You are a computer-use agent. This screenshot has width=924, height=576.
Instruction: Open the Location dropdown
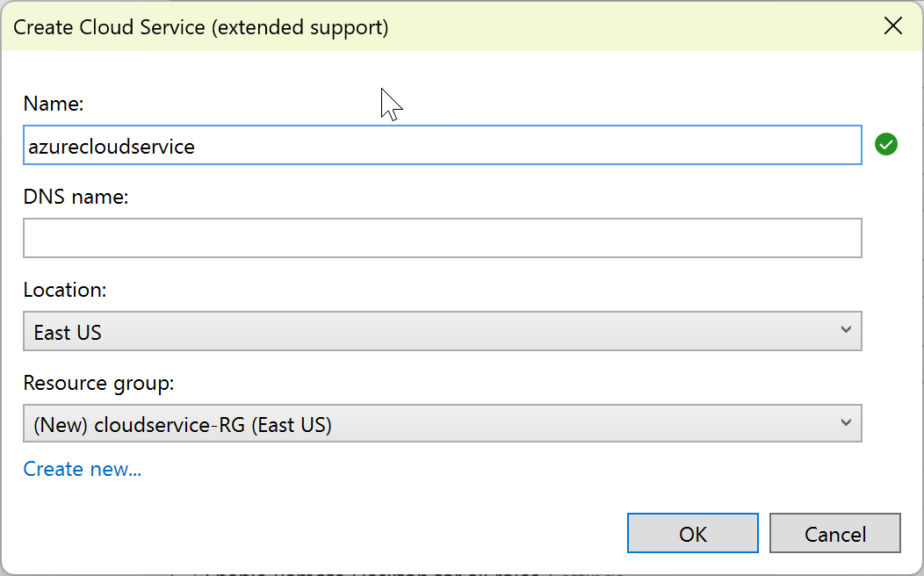442,331
